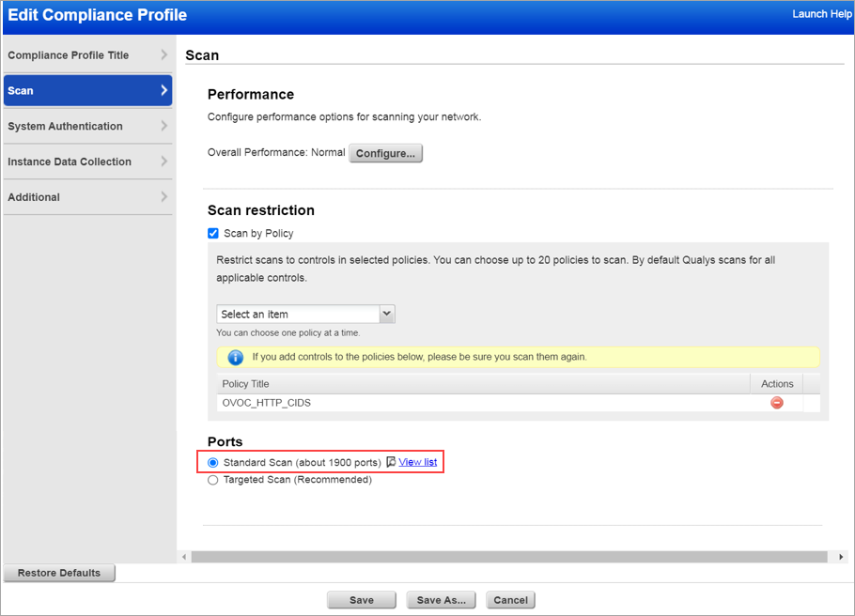This screenshot has width=855, height=616.
Task: Switch to the System Authentication section
Action: pos(66,126)
